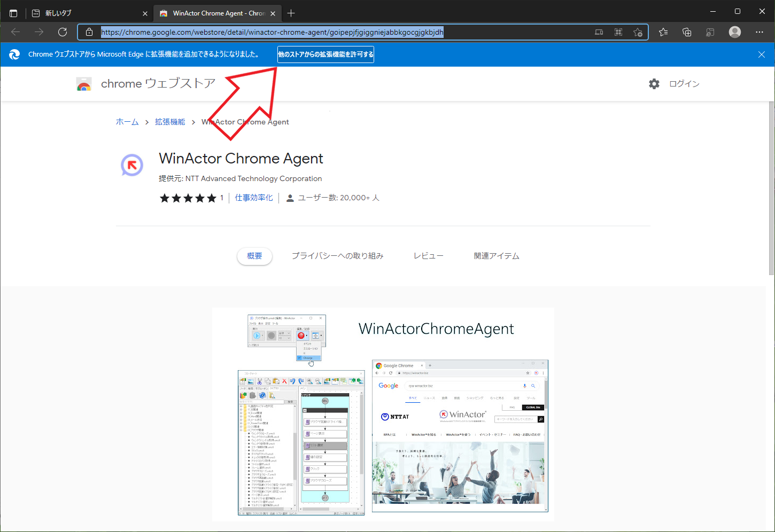
Task: Navigate to ホーム via the breadcrumb
Action: click(127, 122)
